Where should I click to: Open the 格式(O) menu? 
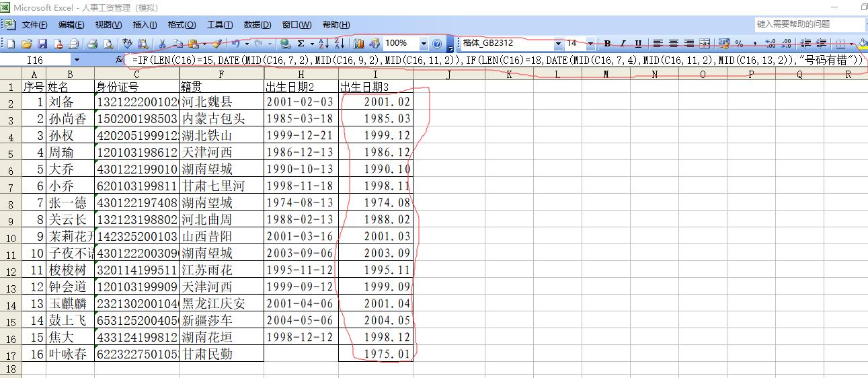pos(182,25)
